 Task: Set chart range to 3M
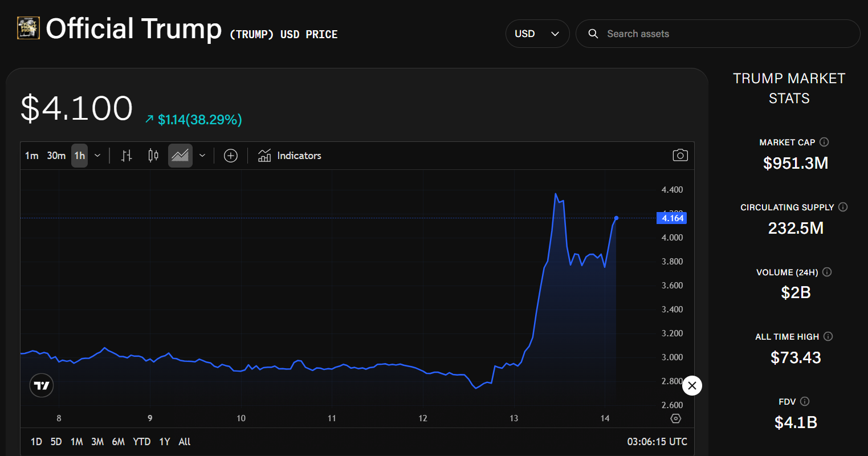click(97, 442)
